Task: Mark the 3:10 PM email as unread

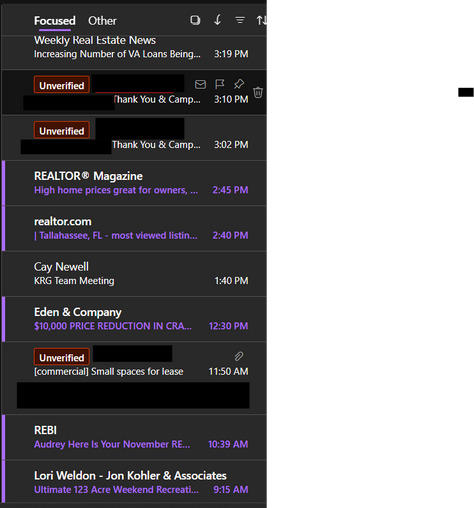Action: point(200,84)
